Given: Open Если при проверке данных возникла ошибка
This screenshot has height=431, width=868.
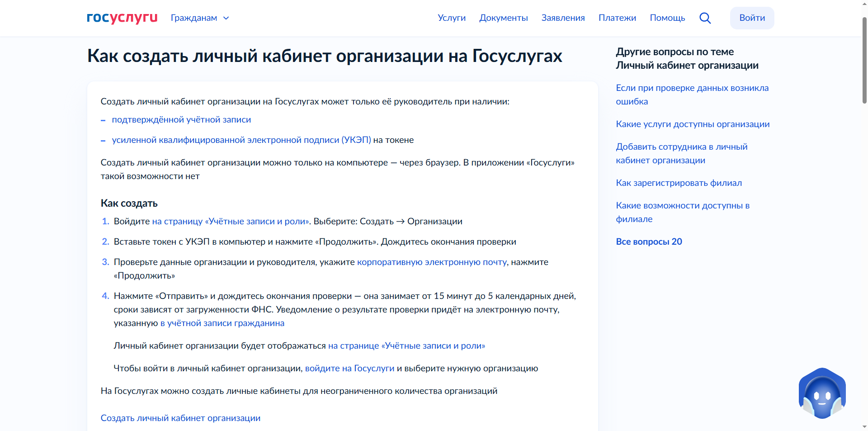Looking at the screenshot, I should point(692,95).
